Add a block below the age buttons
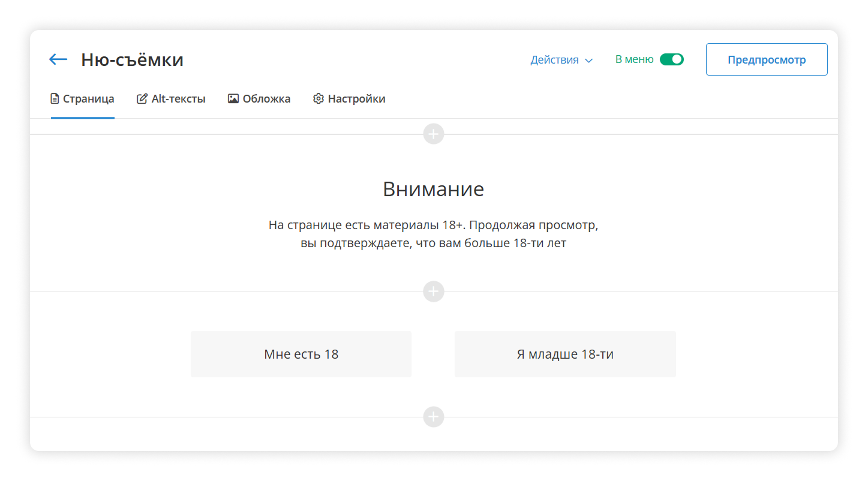The height and width of the screenshot is (481, 868). (x=433, y=417)
